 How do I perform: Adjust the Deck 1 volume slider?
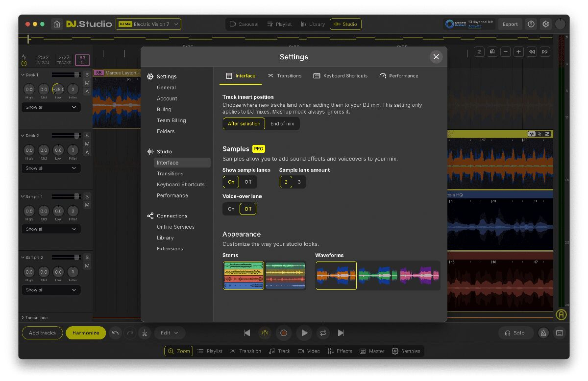[x=76, y=74]
